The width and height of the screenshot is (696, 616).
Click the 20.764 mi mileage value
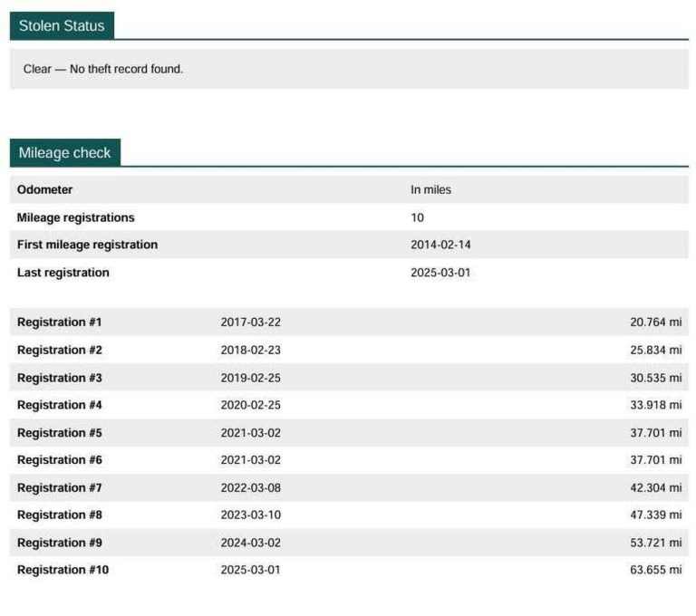tap(655, 322)
